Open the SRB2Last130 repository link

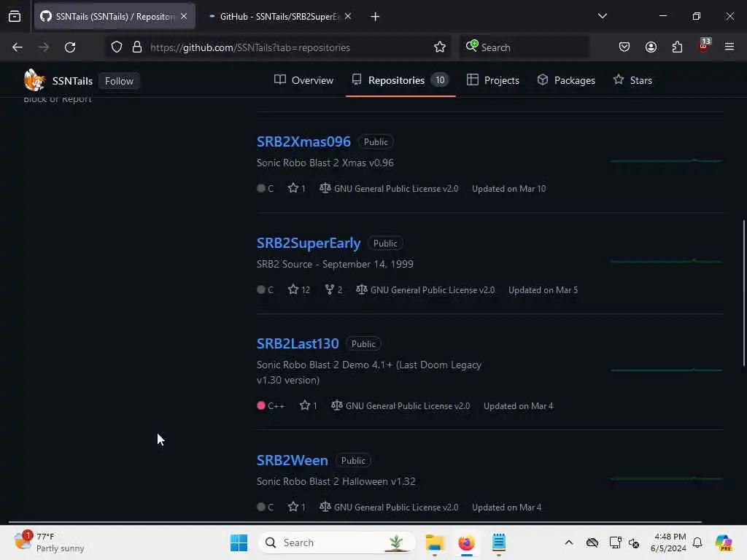[x=298, y=343]
